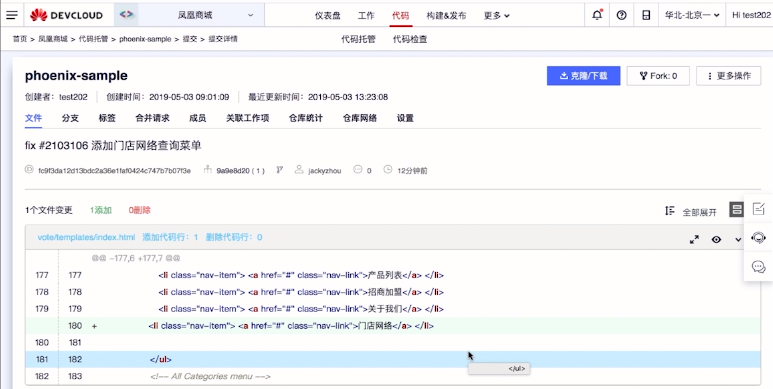Click the added line 180 with 门店网络

[x=393, y=325]
